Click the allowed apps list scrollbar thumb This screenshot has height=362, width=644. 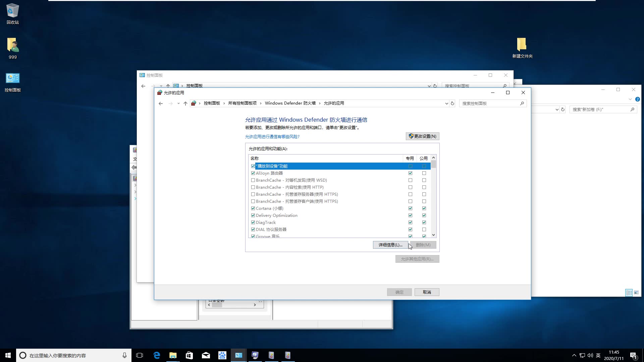433,164
